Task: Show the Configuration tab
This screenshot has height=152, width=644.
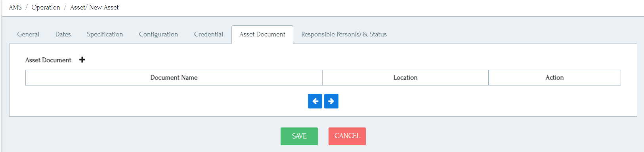Action: [x=159, y=34]
